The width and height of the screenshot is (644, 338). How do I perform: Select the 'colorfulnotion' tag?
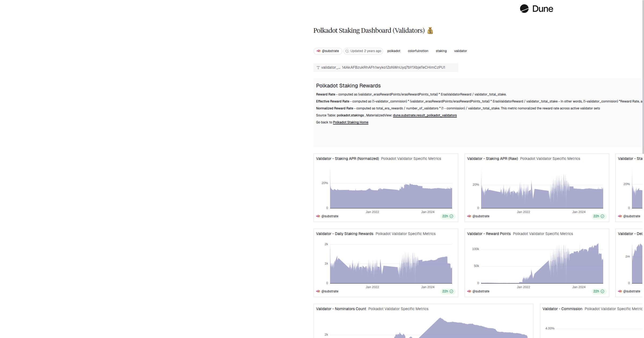[418, 51]
